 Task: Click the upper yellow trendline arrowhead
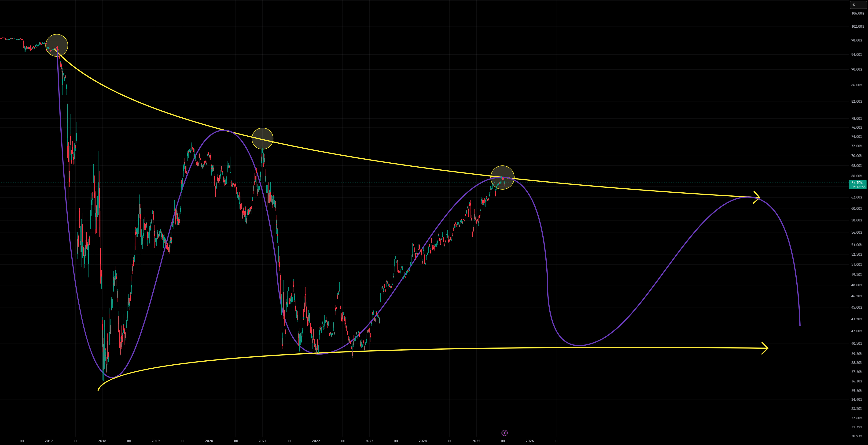tap(757, 197)
